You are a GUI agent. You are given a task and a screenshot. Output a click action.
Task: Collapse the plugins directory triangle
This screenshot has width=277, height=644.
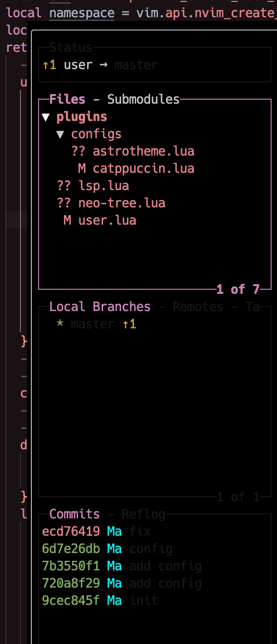click(x=45, y=116)
